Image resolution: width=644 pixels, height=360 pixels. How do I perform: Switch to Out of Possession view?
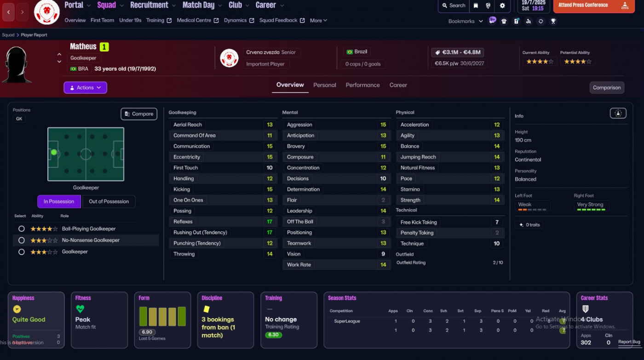(x=109, y=201)
